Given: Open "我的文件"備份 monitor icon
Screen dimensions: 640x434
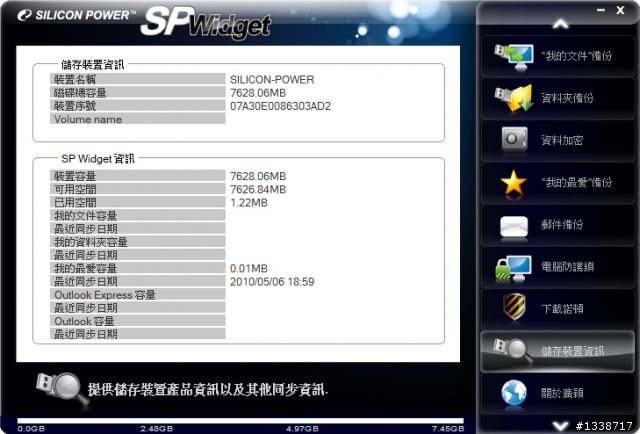Looking at the screenshot, I should [514, 56].
